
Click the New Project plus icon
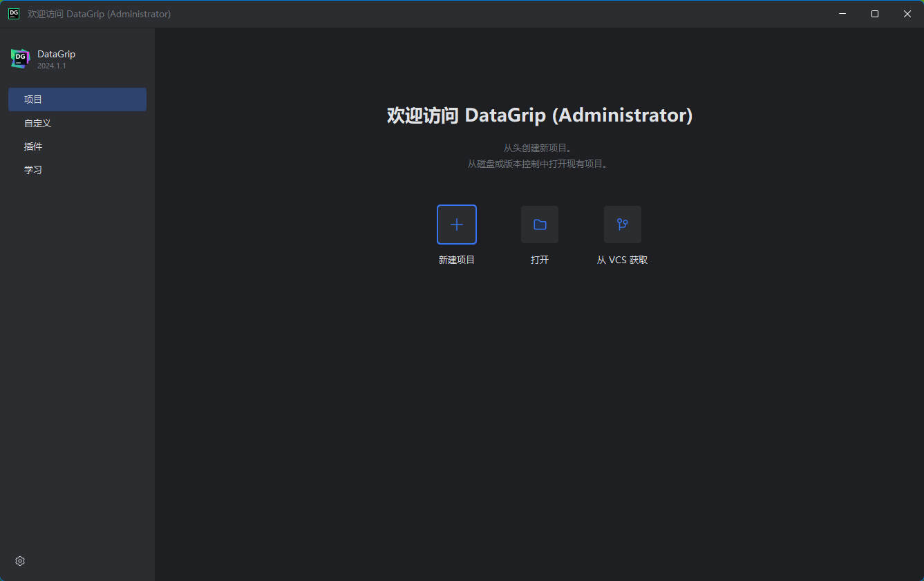click(456, 224)
